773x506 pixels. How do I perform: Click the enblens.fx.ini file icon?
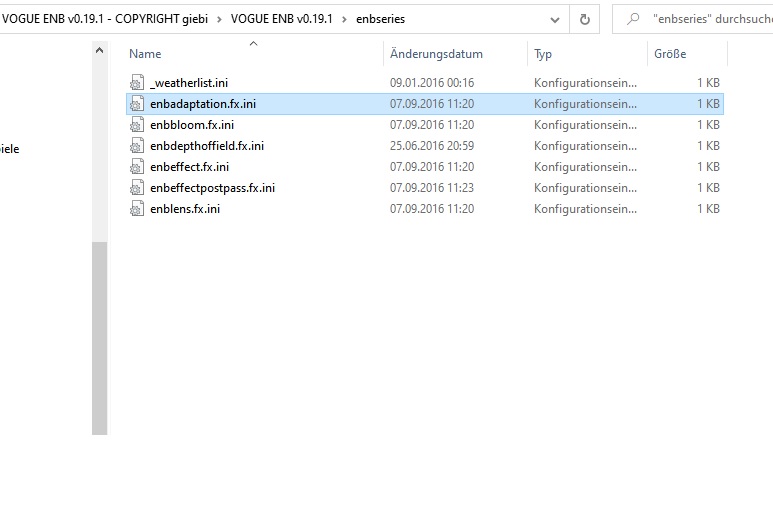tap(137, 209)
